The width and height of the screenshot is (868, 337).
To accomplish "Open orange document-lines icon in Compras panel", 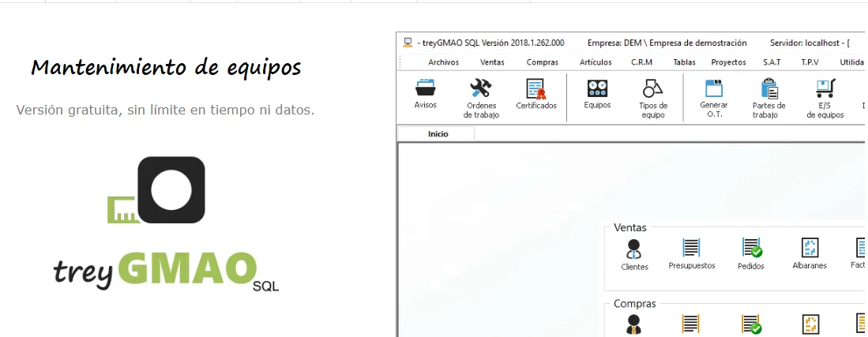I will click(x=691, y=325).
